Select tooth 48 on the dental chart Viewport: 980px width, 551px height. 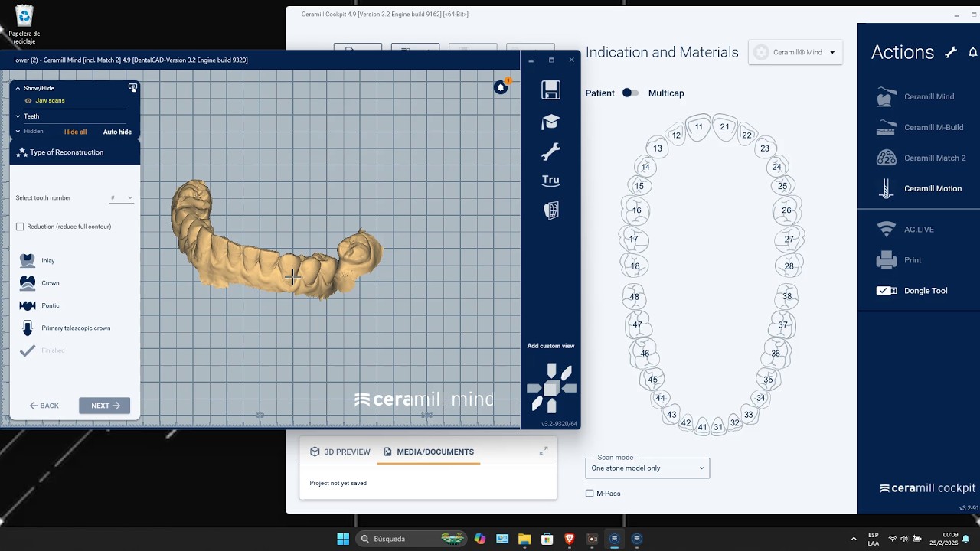tap(634, 297)
